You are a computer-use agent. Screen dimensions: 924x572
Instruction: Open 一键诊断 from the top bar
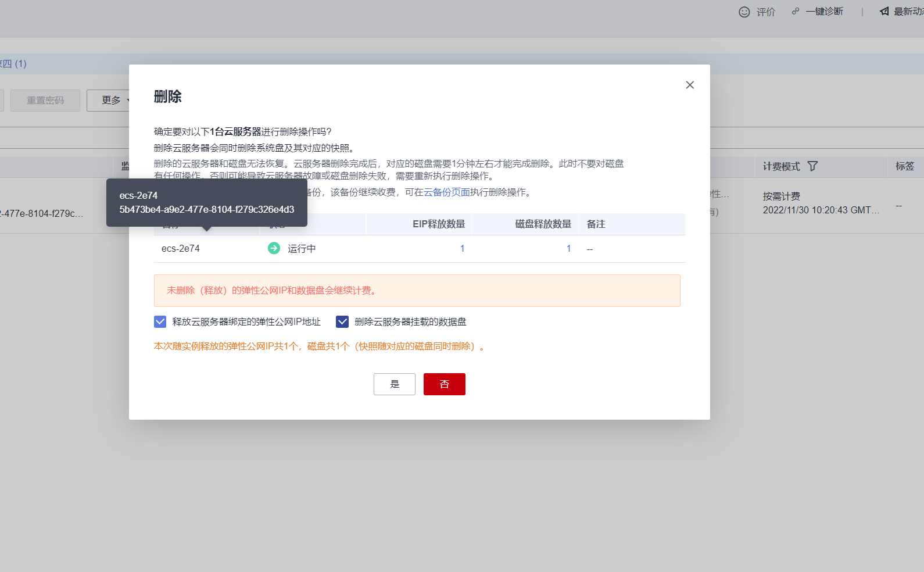click(x=824, y=12)
